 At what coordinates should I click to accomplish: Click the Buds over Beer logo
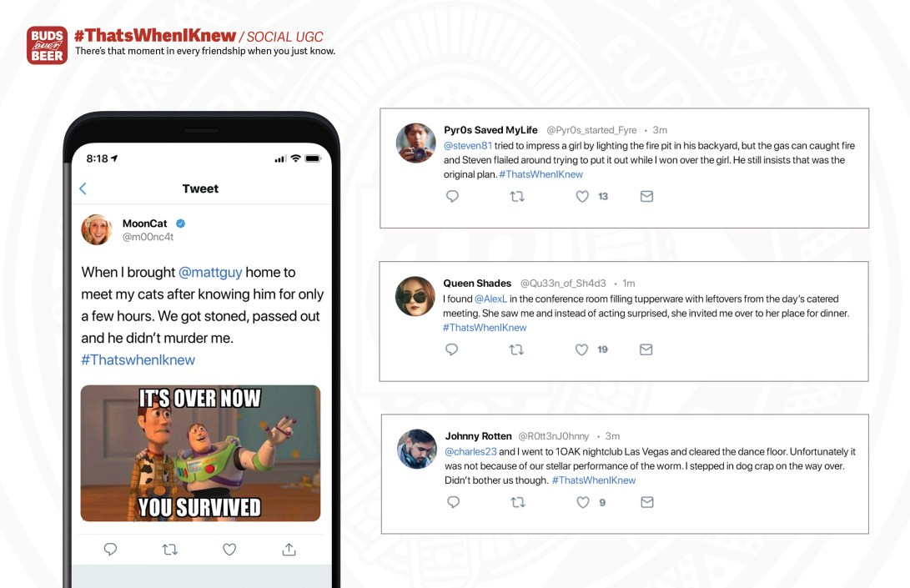(x=47, y=45)
